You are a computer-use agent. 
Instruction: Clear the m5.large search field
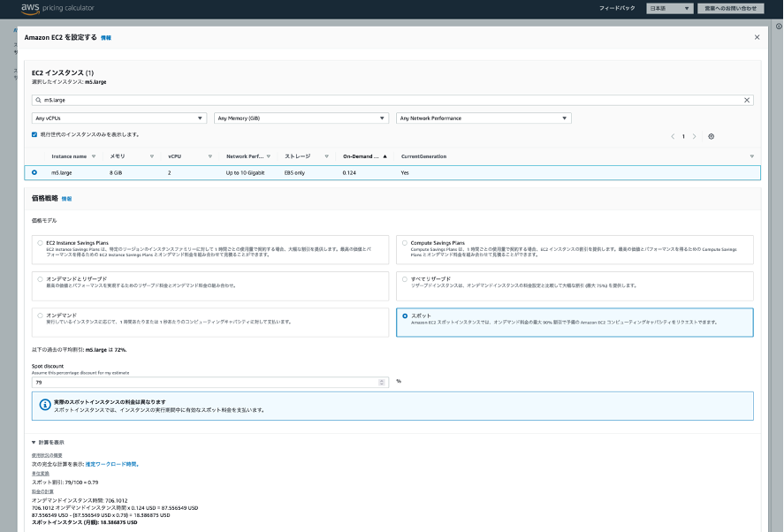(747, 100)
